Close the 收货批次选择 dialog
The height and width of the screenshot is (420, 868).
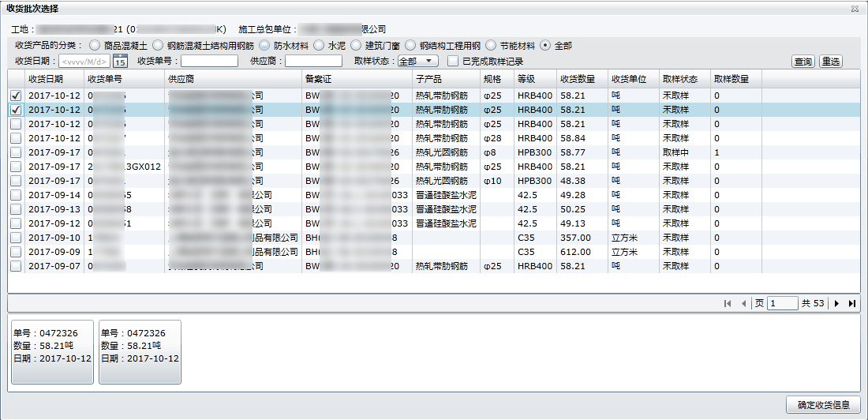[855, 9]
